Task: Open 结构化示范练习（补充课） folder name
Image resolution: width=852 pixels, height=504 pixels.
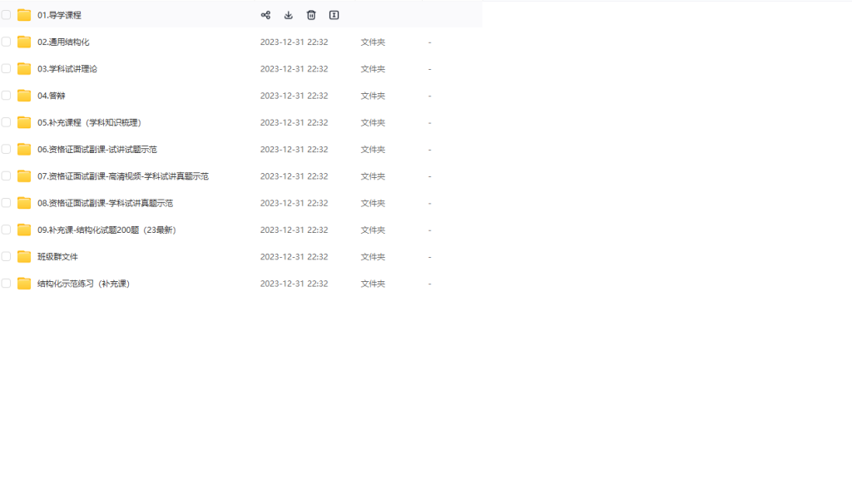Action: click(x=83, y=284)
